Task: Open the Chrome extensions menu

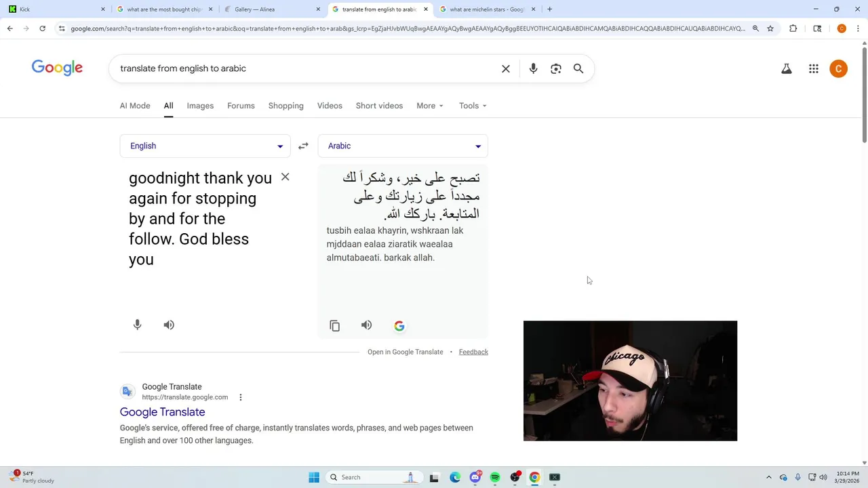Action: [x=793, y=28]
